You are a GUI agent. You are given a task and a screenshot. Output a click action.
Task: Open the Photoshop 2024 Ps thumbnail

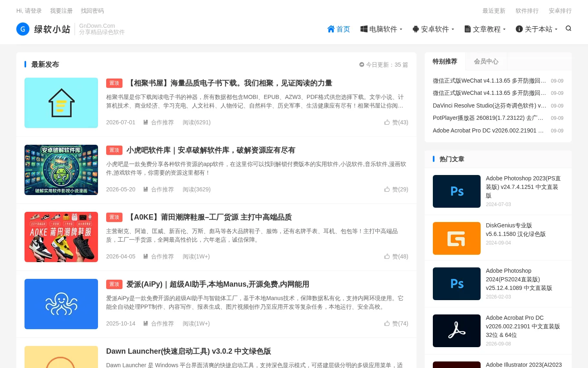pyautogui.click(x=457, y=284)
